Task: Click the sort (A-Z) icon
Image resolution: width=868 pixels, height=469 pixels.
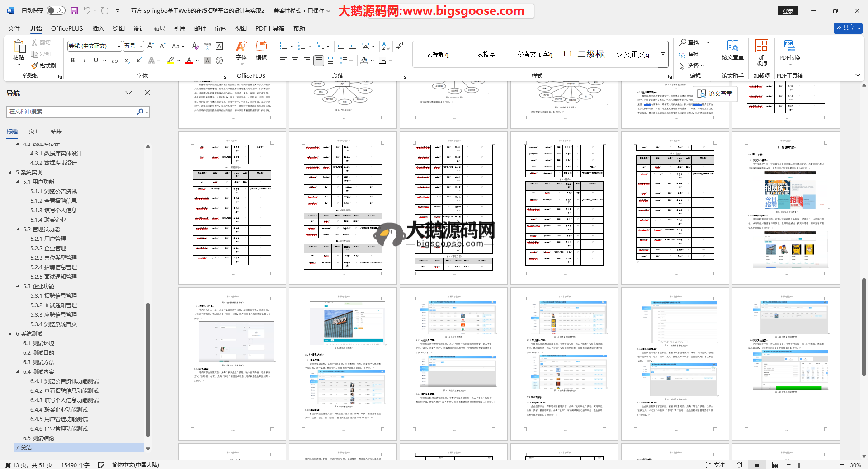Action: click(x=386, y=46)
